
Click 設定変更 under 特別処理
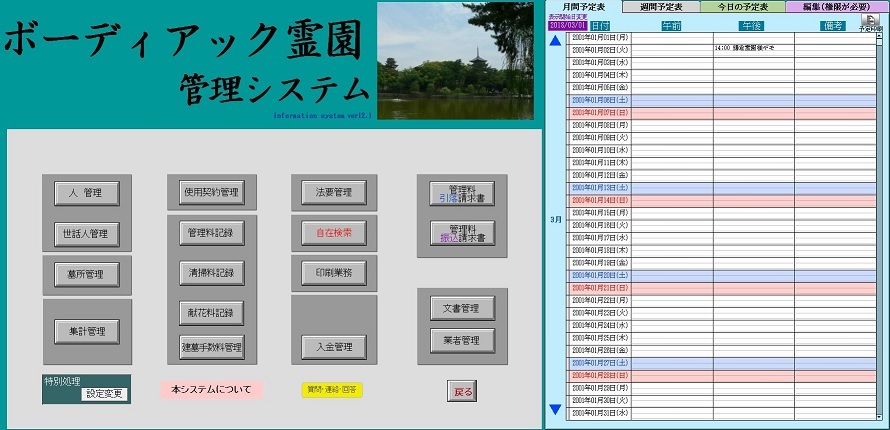click(104, 394)
